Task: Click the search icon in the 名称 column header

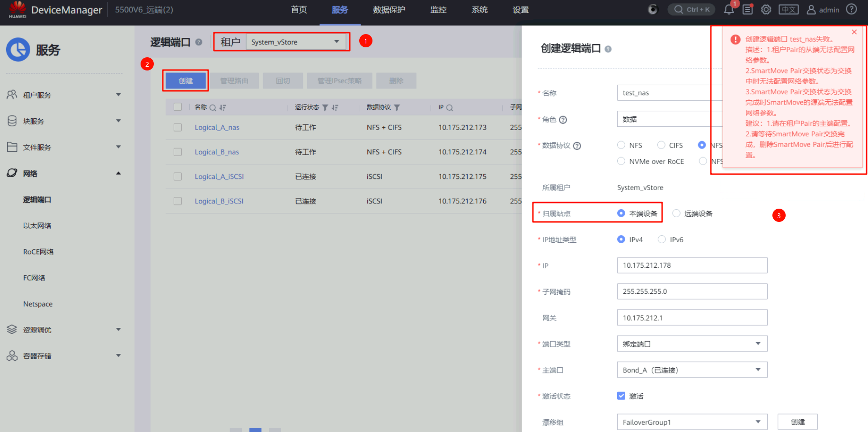Action: tap(213, 107)
